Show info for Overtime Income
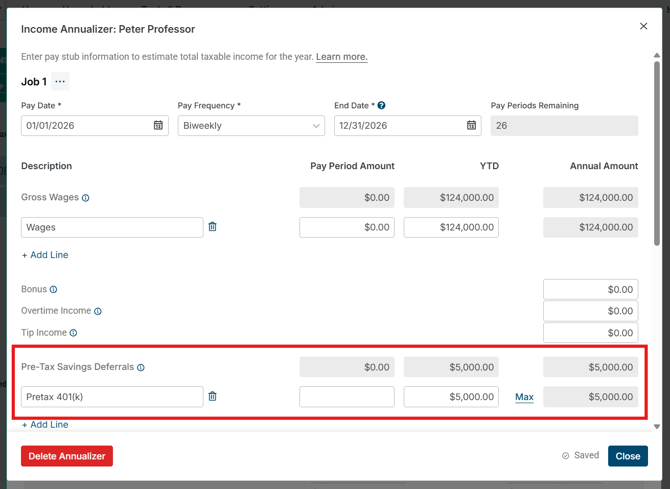The width and height of the screenshot is (670, 489). coord(98,311)
